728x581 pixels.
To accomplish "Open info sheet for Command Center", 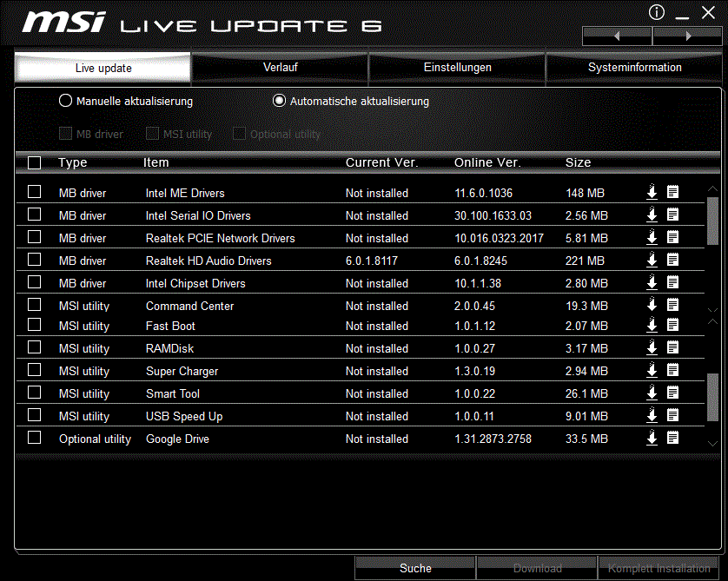I will (x=672, y=305).
